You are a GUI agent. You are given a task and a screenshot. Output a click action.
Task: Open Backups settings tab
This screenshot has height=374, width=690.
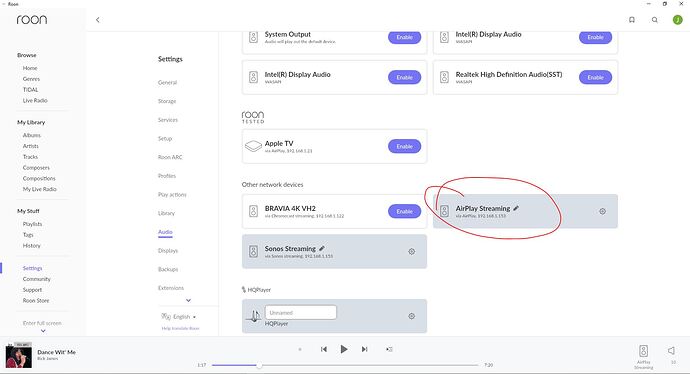[168, 269]
